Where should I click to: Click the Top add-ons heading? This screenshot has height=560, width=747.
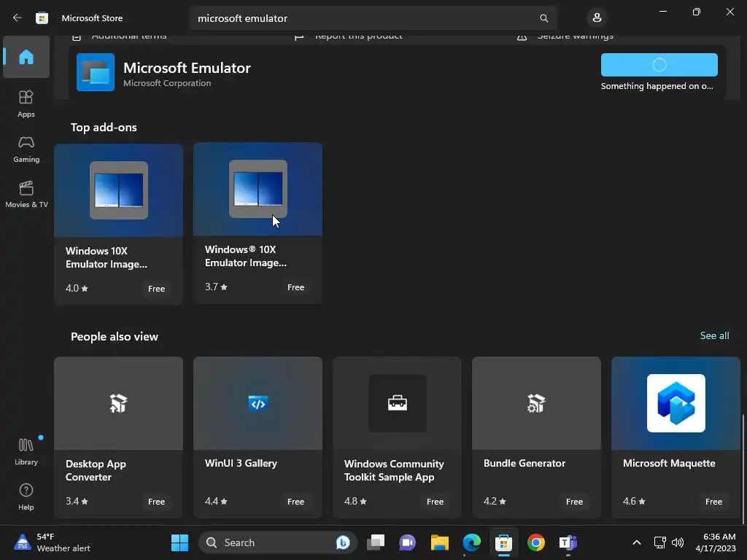[104, 127]
